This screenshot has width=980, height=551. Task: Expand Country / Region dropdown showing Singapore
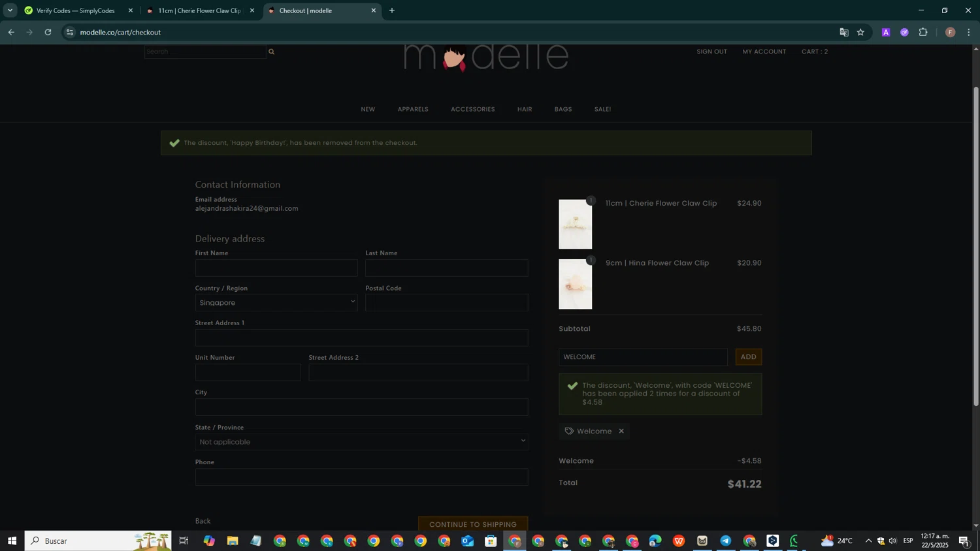pos(276,302)
